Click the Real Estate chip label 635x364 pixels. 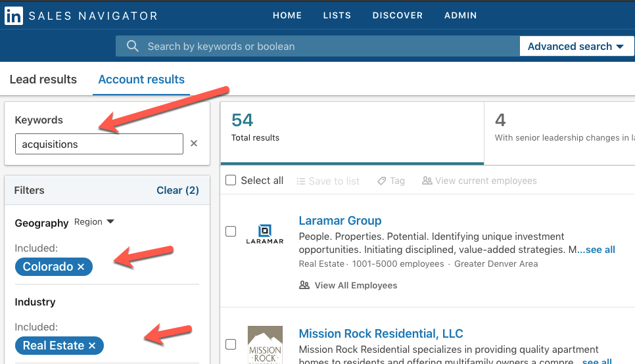pos(53,346)
